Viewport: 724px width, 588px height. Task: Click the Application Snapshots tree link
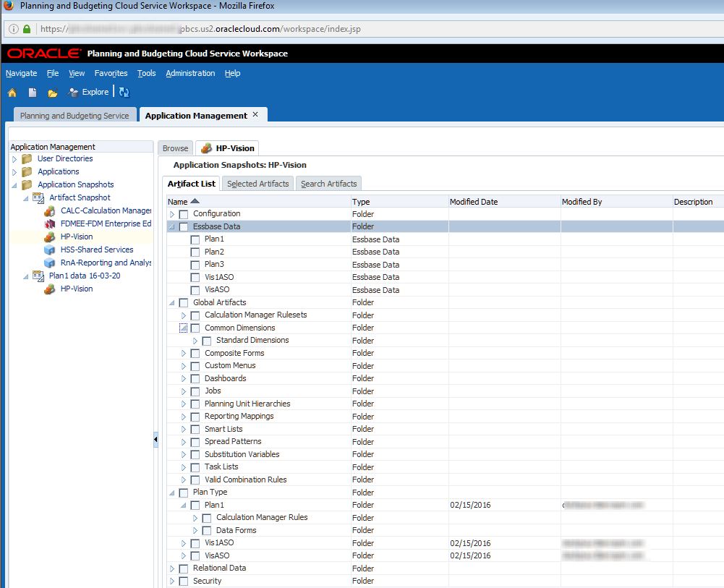tap(76, 184)
